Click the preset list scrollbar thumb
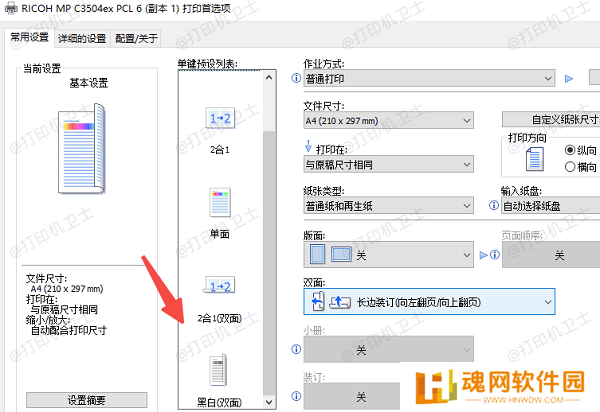This screenshot has width=600, height=412. pos(269,262)
